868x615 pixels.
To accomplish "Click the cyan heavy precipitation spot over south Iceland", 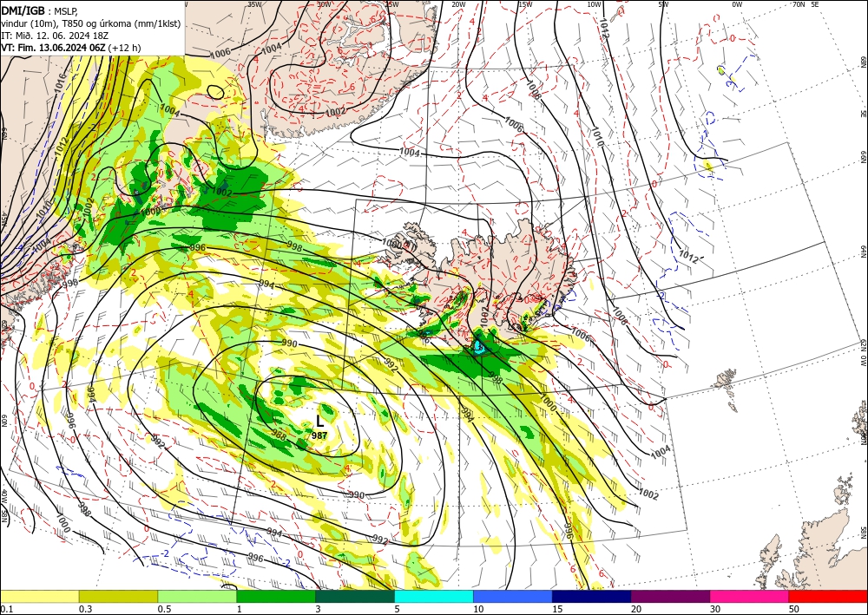I will click(479, 347).
